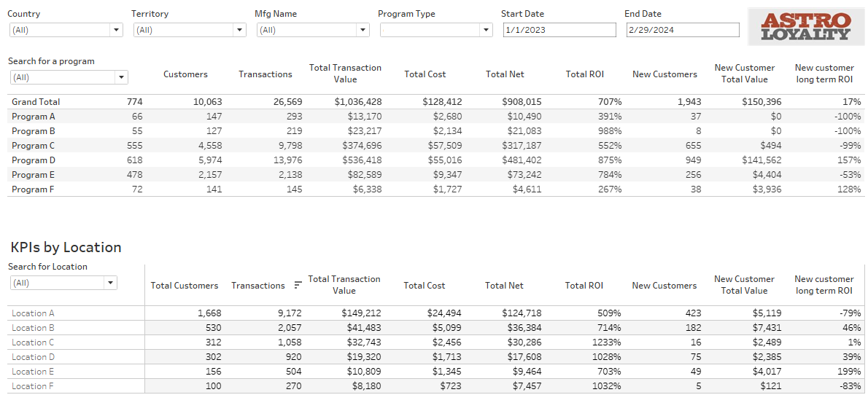Click the Grand Total row label
The width and height of the screenshot is (868, 411).
tap(36, 102)
